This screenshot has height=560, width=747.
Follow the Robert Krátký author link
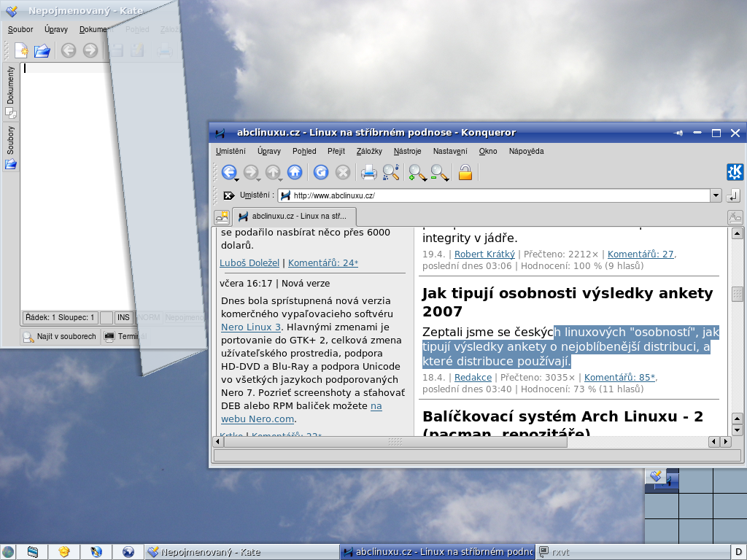coord(484,254)
